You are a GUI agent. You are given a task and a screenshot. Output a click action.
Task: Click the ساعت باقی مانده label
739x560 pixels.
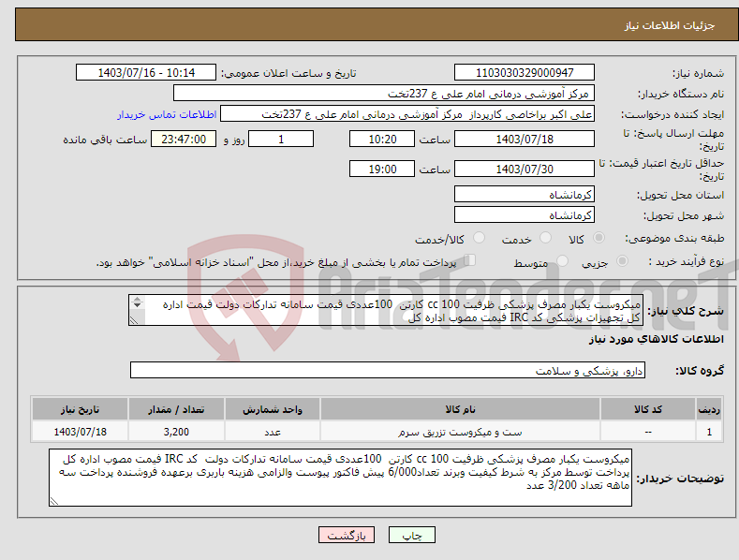[x=105, y=140]
